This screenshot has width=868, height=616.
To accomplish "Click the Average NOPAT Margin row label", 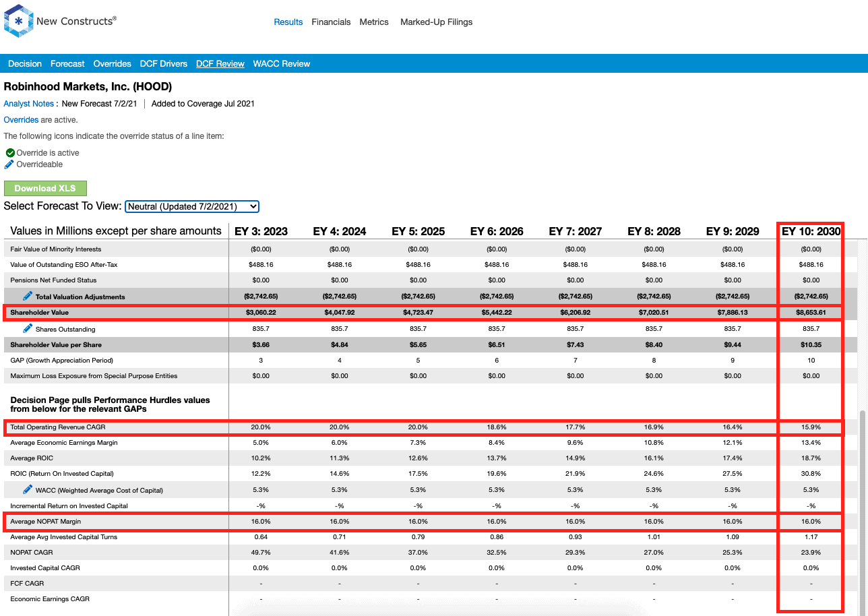I will pos(46,522).
